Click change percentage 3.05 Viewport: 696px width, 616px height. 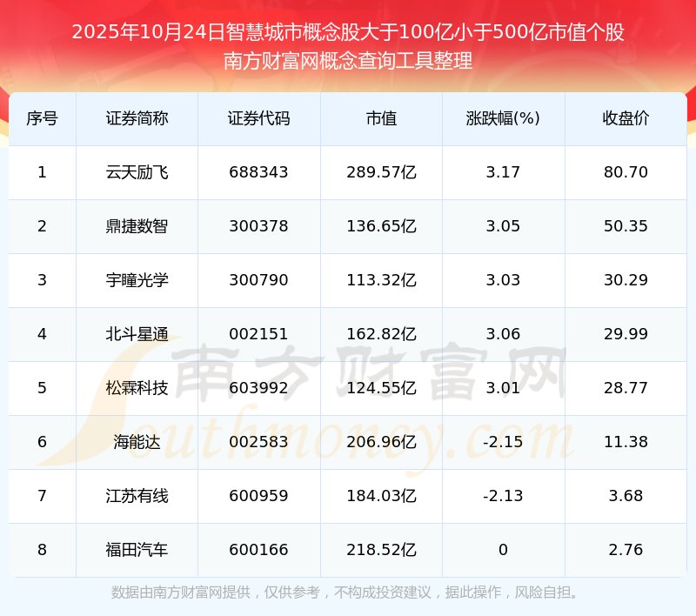(x=503, y=226)
